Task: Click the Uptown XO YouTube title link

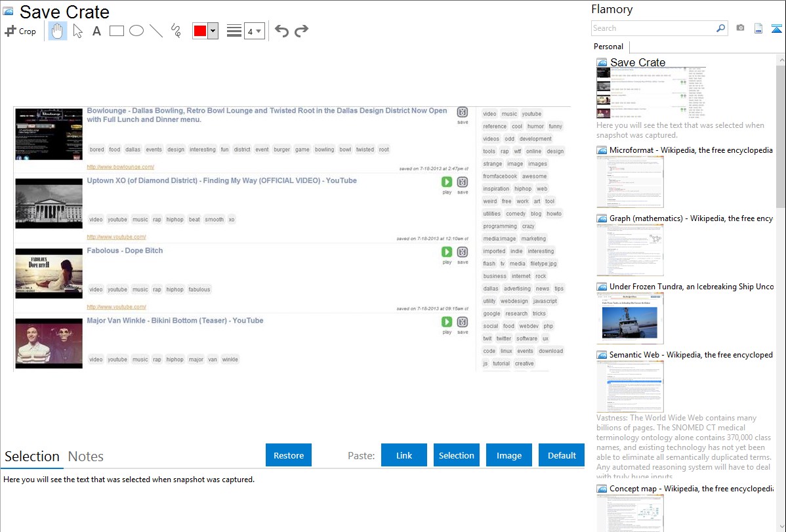Action: click(222, 180)
